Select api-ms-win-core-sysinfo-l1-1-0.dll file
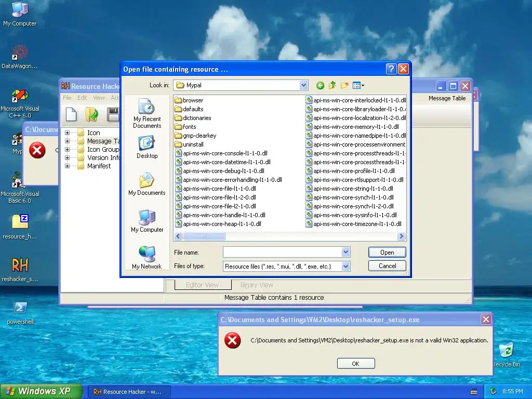 (351, 215)
